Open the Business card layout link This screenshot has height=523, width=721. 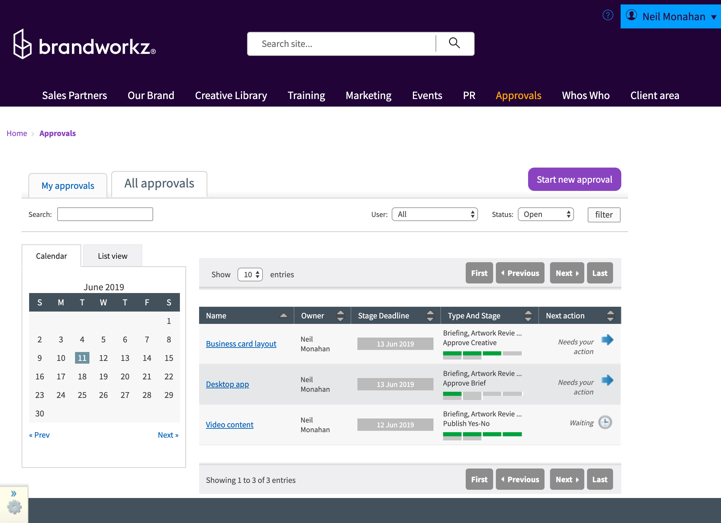[241, 344]
